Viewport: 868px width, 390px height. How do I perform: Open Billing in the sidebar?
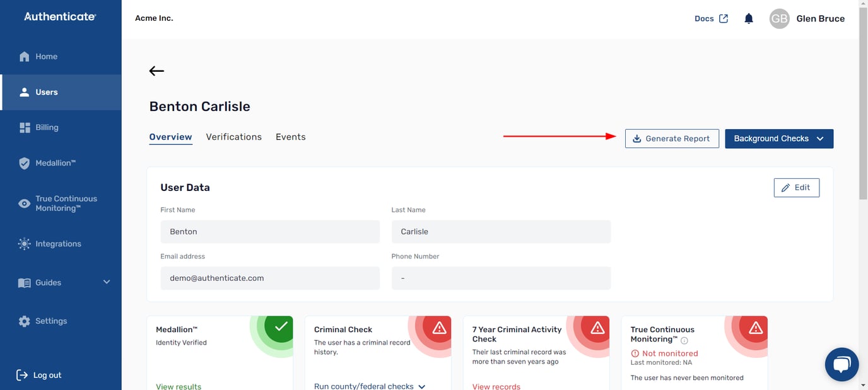tap(47, 127)
